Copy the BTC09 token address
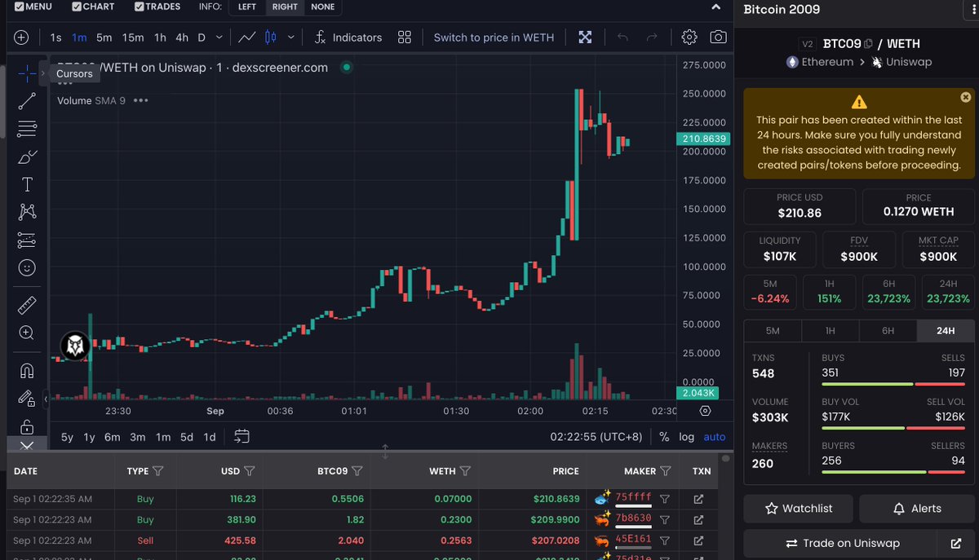The width and height of the screenshot is (979, 560). [x=868, y=44]
